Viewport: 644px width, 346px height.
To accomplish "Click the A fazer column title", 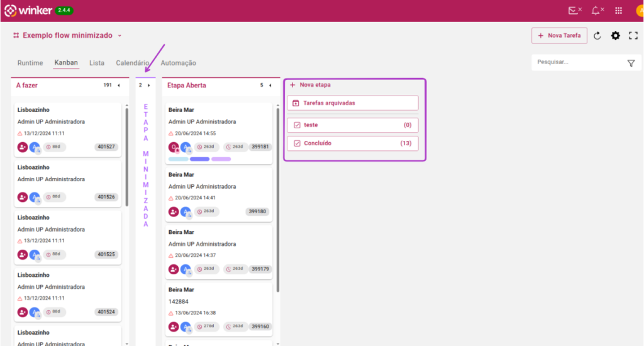I will pos(26,86).
